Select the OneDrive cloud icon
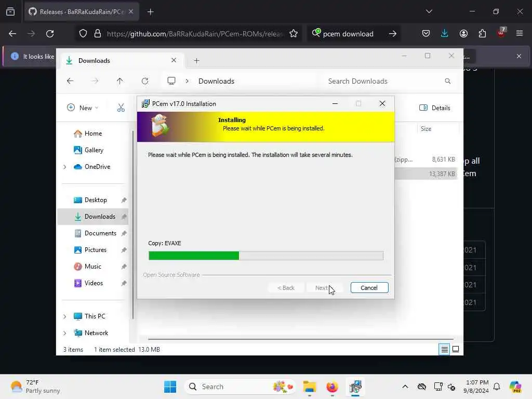 pos(78,167)
